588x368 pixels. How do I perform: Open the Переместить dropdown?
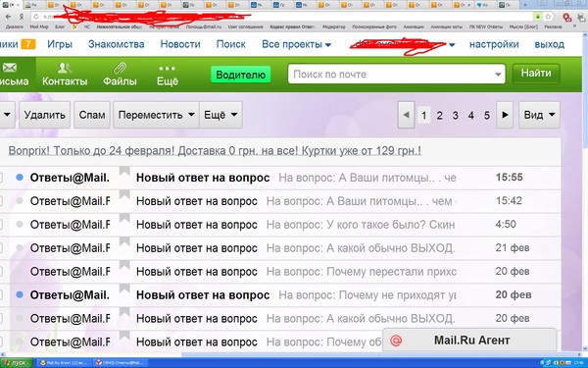click(157, 115)
